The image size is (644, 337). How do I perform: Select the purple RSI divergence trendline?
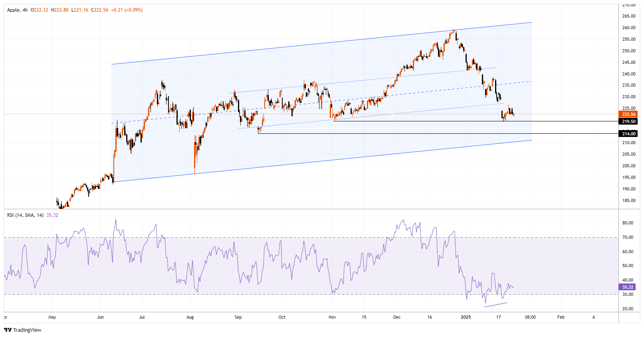click(x=496, y=305)
